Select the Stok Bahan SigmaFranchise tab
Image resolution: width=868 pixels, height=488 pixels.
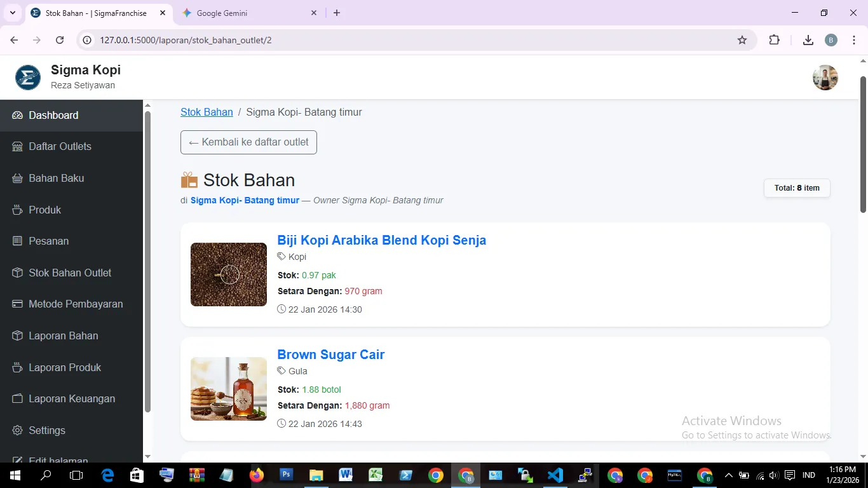[x=98, y=13]
